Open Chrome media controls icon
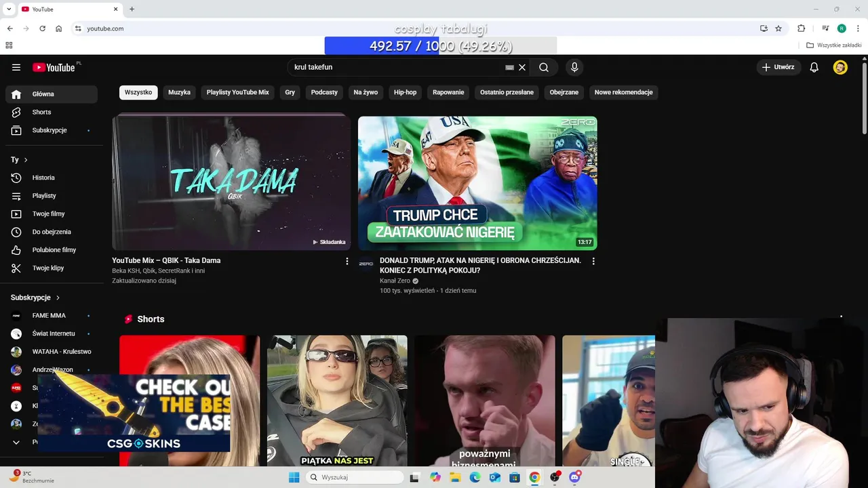Viewport: 868px width, 488px height. click(x=825, y=28)
